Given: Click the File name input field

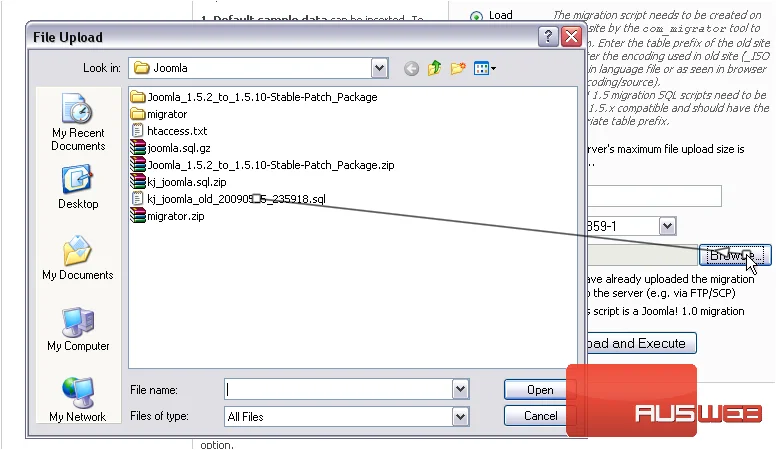Looking at the screenshot, I should click(339, 390).
